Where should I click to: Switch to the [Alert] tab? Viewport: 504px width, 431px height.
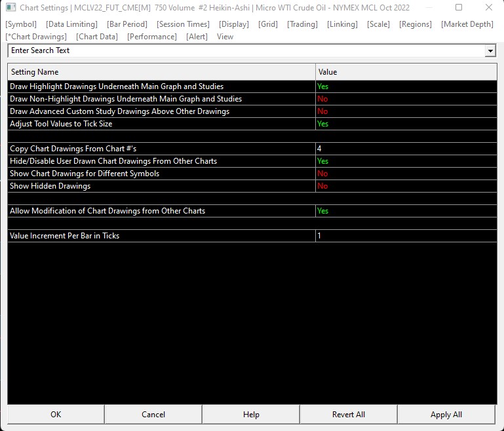pos(197,37)
